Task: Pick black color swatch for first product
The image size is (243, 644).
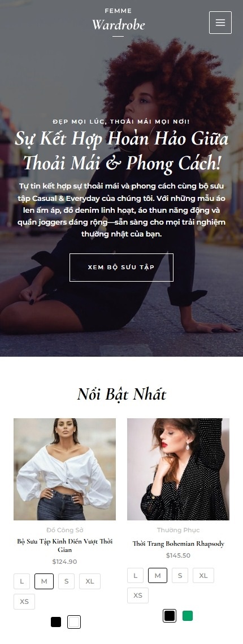Action: pyautogui.click(x=56, y=622)
